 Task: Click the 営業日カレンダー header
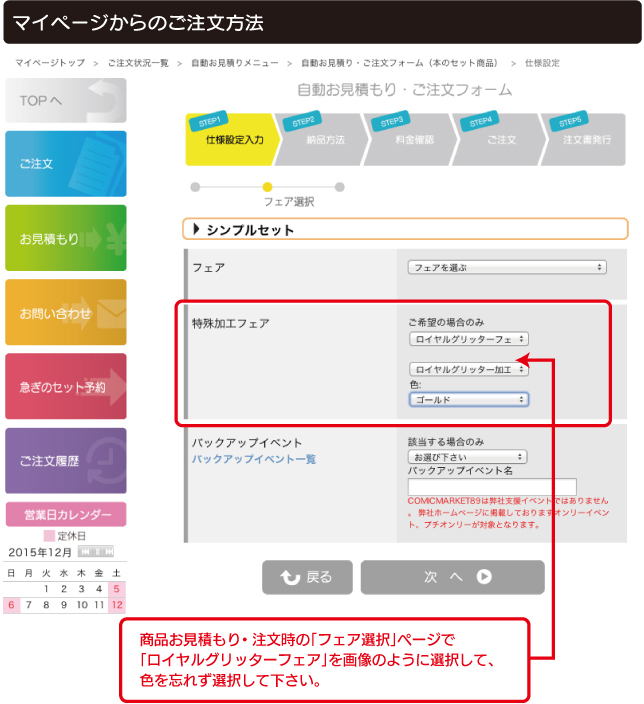[x=66, y=514]
